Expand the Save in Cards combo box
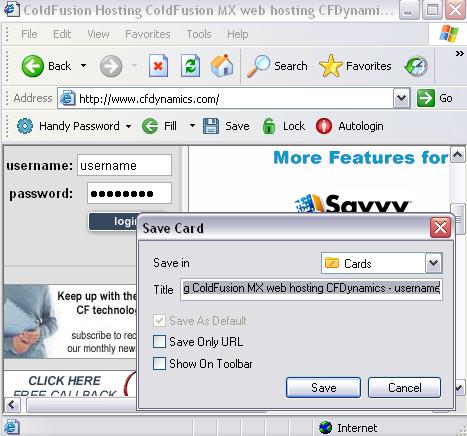 click(433, 263)
